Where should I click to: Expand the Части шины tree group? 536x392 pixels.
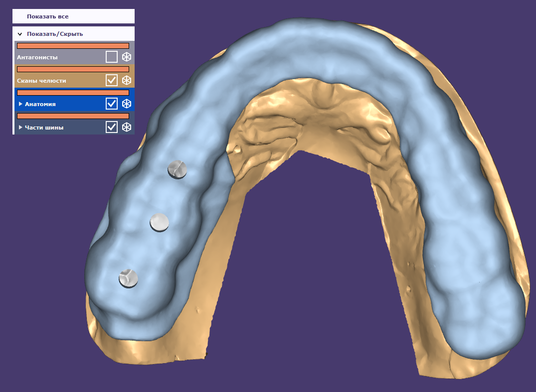click(x=20, y=128)
